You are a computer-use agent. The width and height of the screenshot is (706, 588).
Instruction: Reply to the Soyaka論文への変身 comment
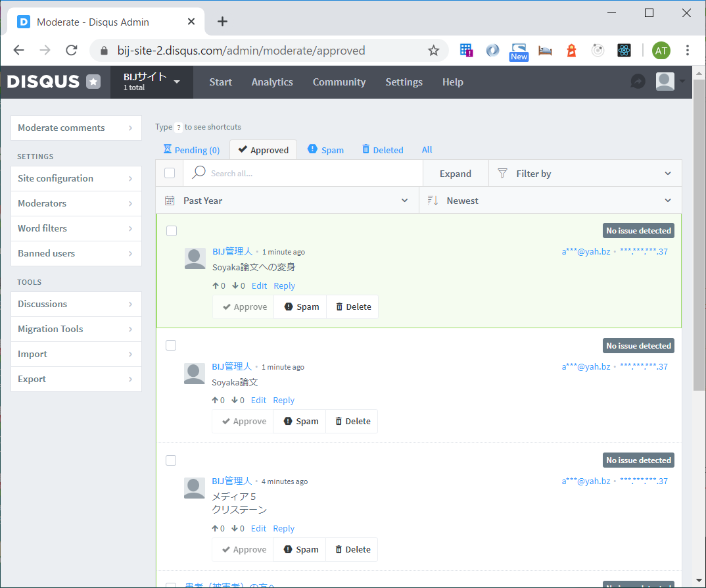click(284, 285)
